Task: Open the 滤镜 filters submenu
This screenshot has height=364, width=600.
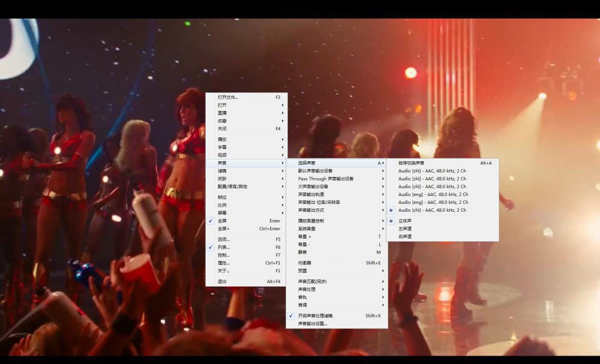Action: tap(247, 171)
